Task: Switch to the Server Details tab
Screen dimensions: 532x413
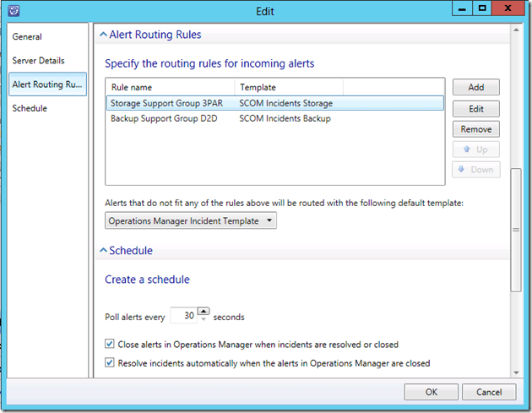Action: point(38,61)
